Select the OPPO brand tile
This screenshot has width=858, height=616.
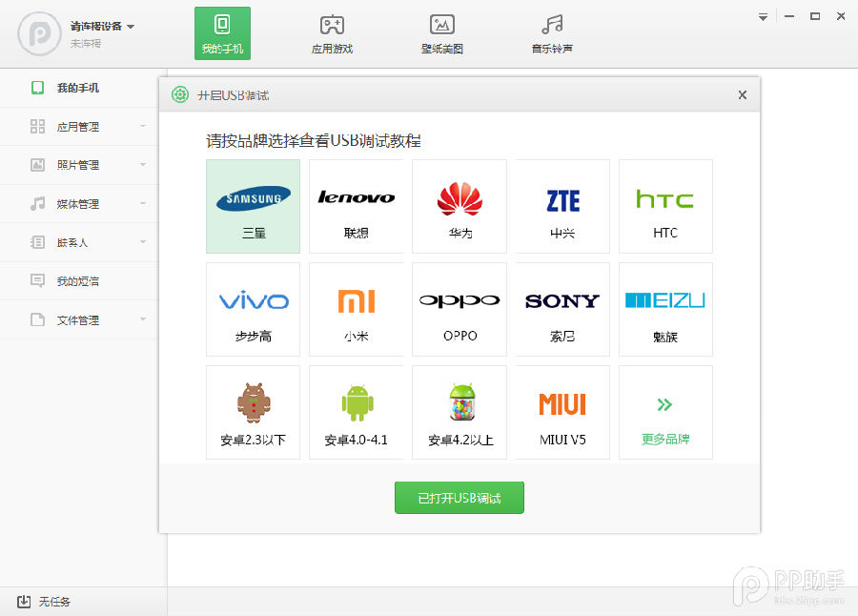click(460, 309)
